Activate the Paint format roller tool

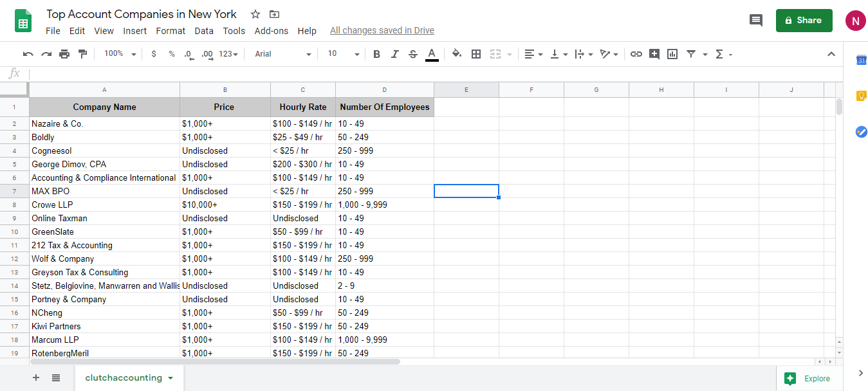coord(82,54)
